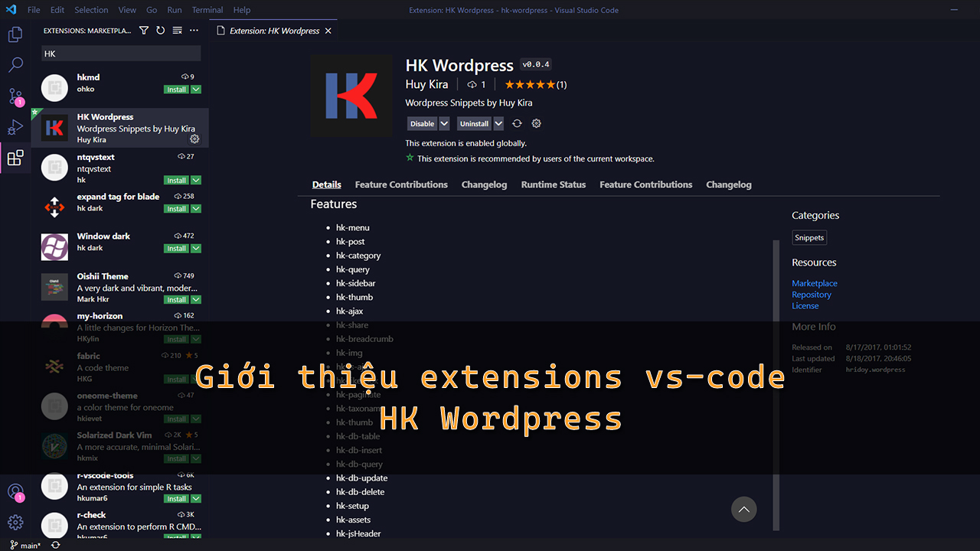This screenshot has width=980, height=551.
Task: Click the gear on HK Wordpress list item
Action: tap(194, 139)
